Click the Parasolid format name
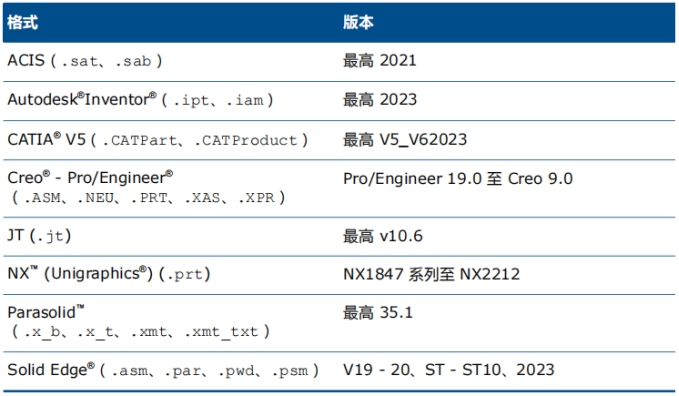679x396 pixels. (46, 312)
